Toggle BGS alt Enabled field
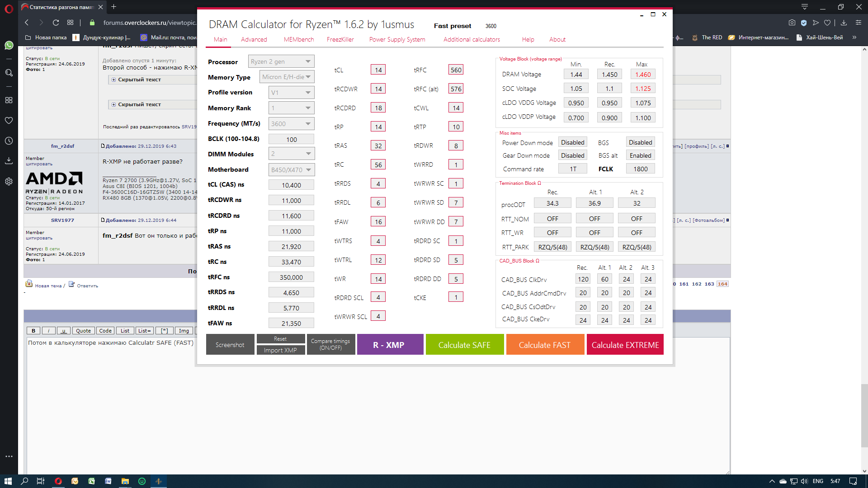 pos(640,155)
